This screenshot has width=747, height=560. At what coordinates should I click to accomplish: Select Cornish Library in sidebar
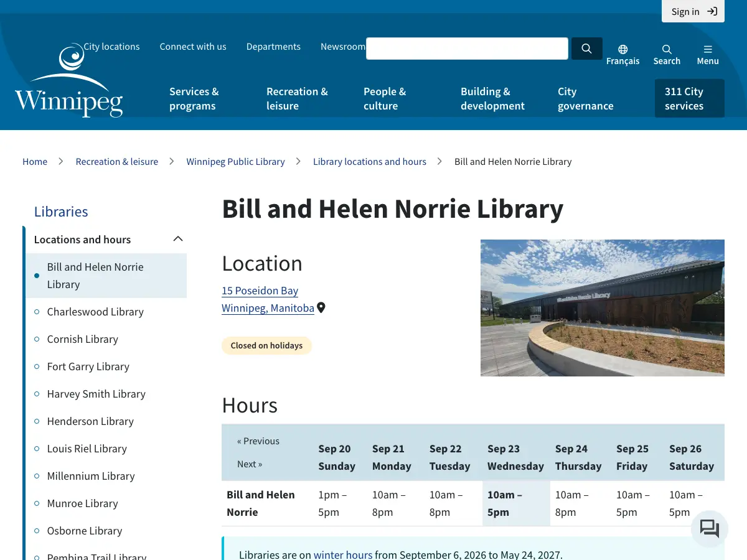click(x=83, y=339)
